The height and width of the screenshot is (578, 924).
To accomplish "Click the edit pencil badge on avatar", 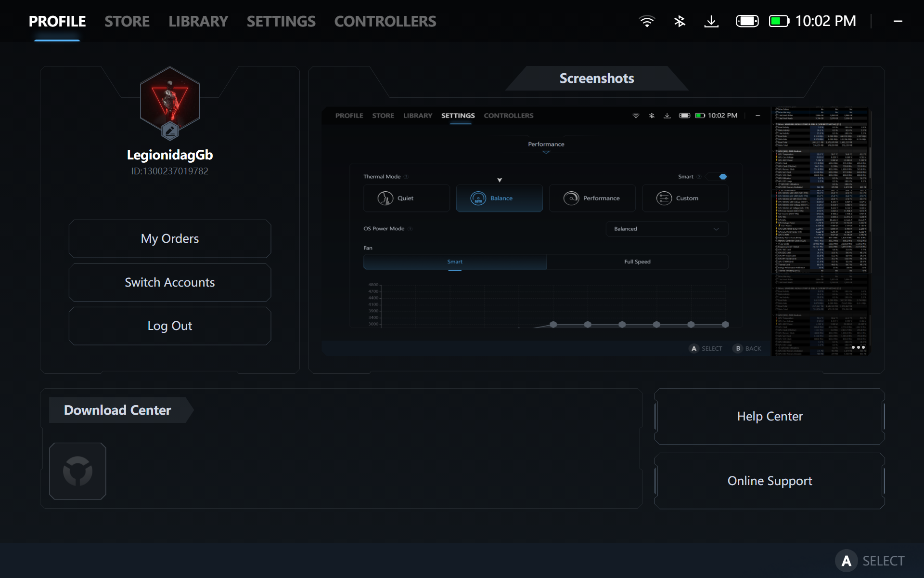I will pos(170,131).
